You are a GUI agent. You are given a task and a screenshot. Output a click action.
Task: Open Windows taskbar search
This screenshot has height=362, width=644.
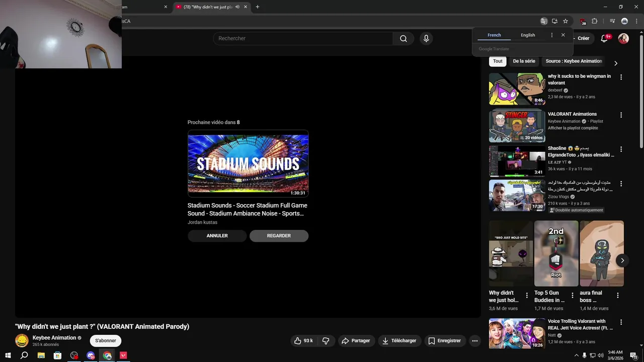point(24,355)
